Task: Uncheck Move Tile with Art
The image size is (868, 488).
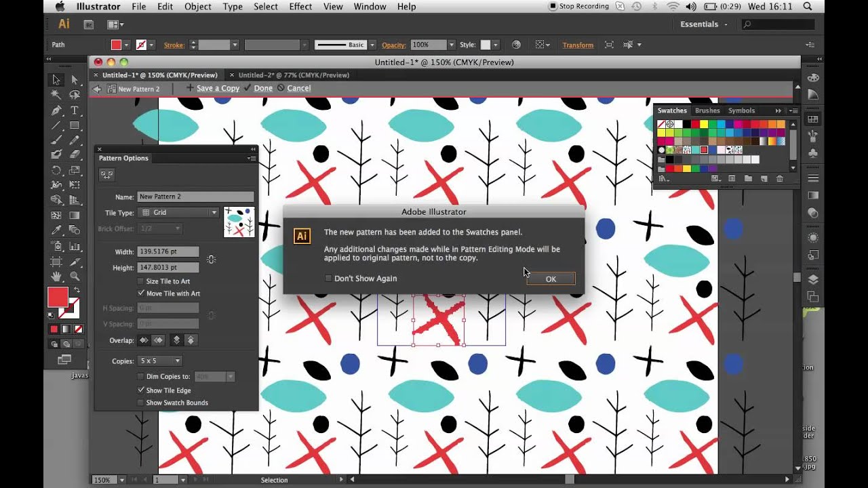Action: pyautogui.click(x=141, y=293)
